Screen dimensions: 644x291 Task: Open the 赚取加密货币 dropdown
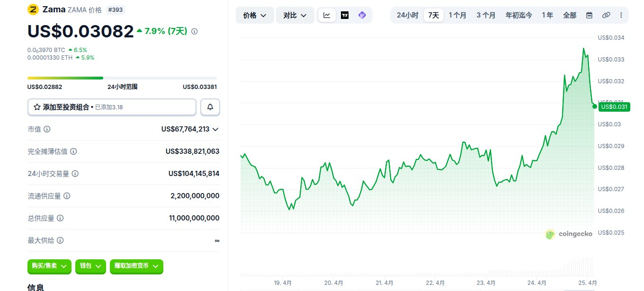(x=136, y=266)
